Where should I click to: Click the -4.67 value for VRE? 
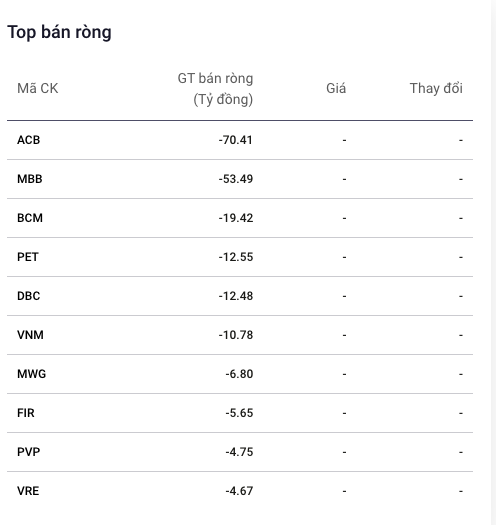[x=239, y=491]
